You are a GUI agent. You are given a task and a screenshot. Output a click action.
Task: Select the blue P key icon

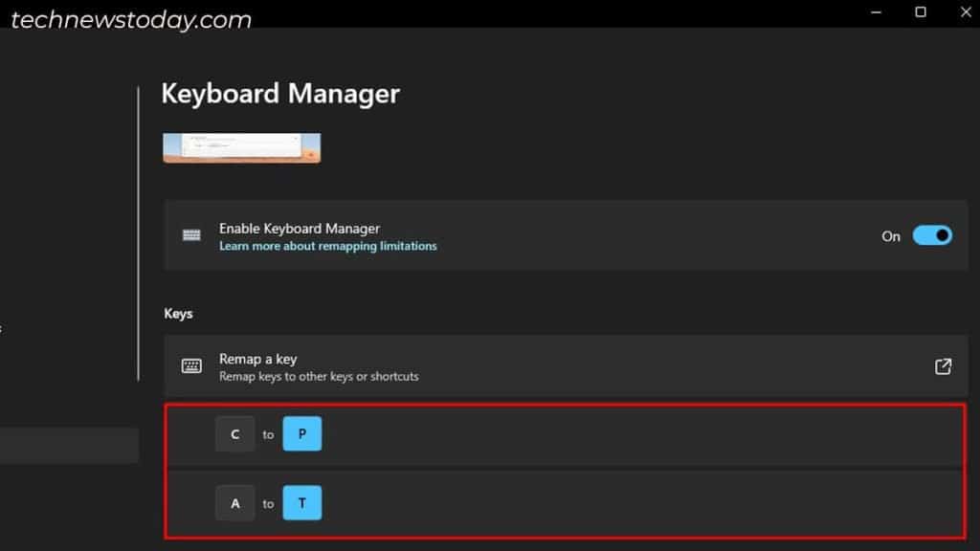(302, 433)
